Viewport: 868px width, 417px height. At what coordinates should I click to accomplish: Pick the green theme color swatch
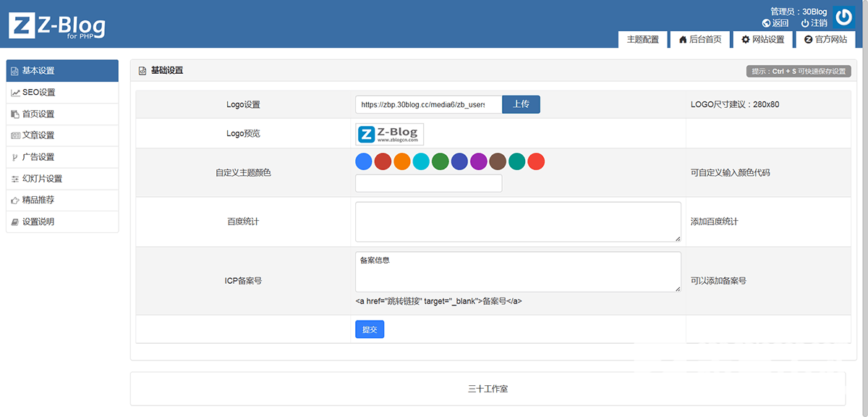441,161
